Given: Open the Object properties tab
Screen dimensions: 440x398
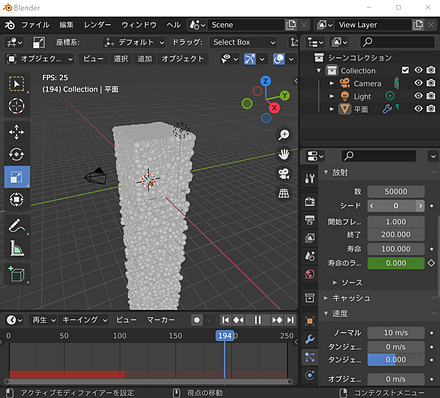Looking at the screenshot, I should pos(310,321).
